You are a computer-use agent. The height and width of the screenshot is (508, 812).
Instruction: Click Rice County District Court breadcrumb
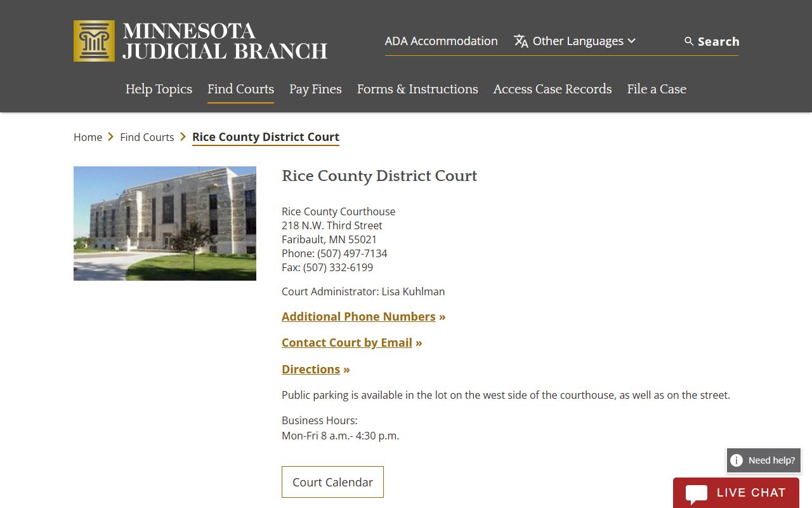[x=266, y=137]
